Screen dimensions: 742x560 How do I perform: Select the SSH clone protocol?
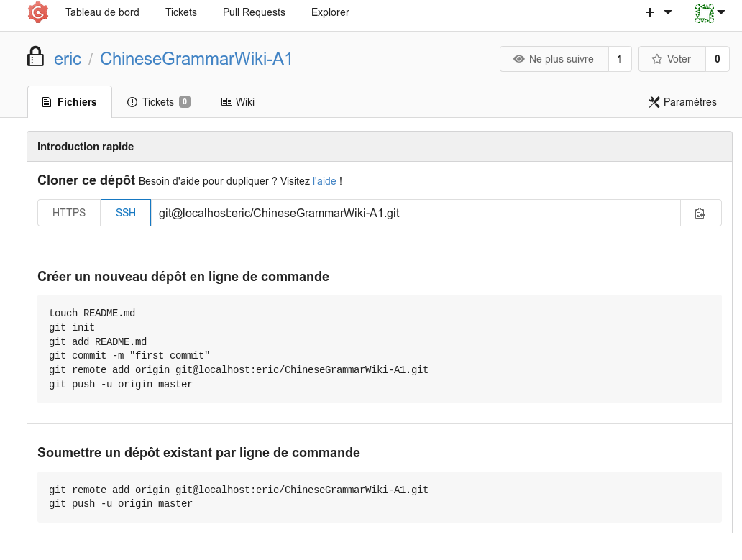point(125,212)
